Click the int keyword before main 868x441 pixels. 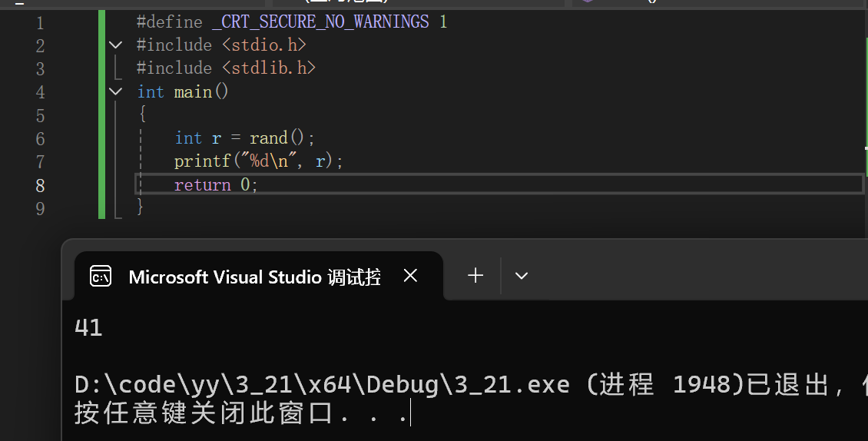[x=151, y=91]
